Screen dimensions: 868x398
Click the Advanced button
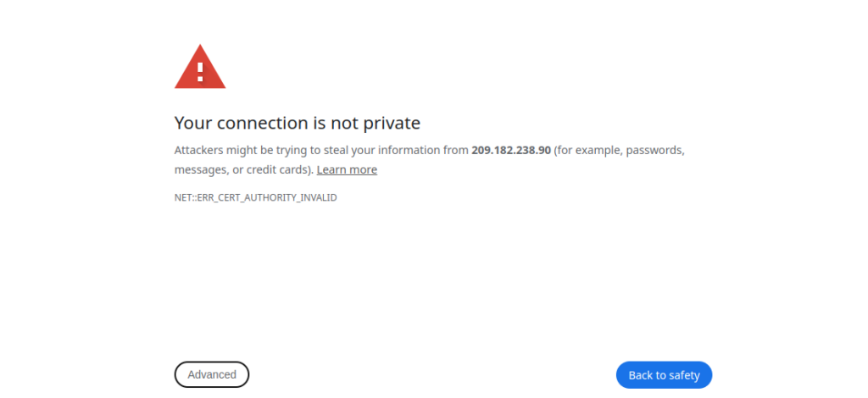point(212,374)
